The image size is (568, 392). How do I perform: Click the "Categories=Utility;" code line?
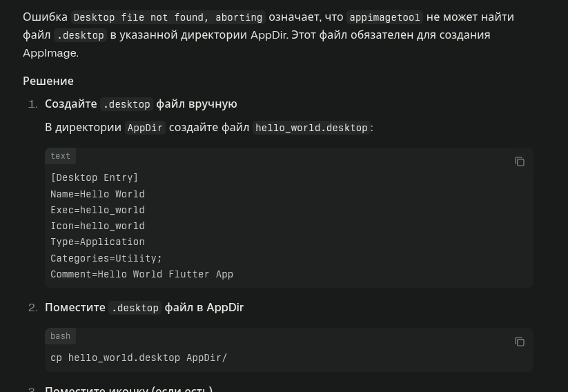tap(106, 258)
